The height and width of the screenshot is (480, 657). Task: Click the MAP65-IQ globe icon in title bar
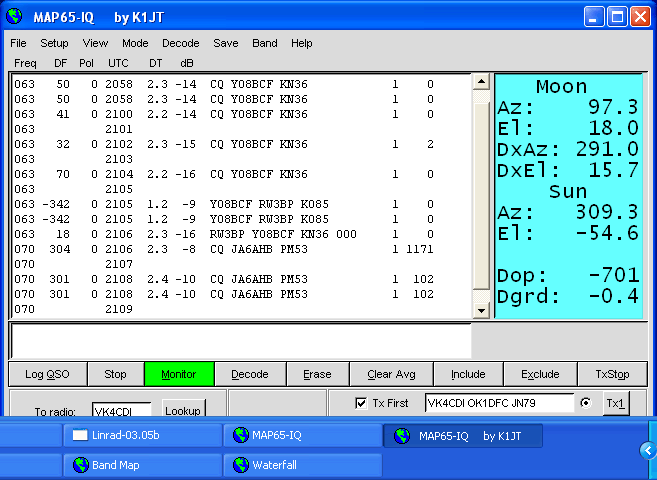[14, 17]
